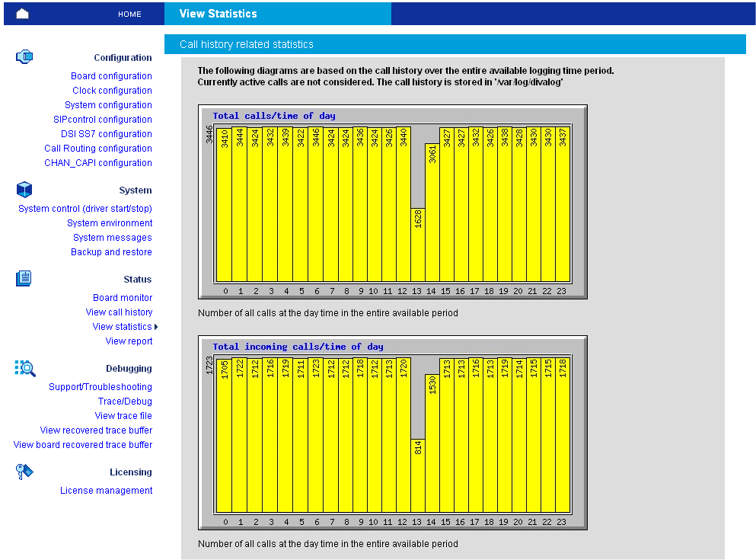
Task: Click the Licensing key icon
Action: [24, 472]
